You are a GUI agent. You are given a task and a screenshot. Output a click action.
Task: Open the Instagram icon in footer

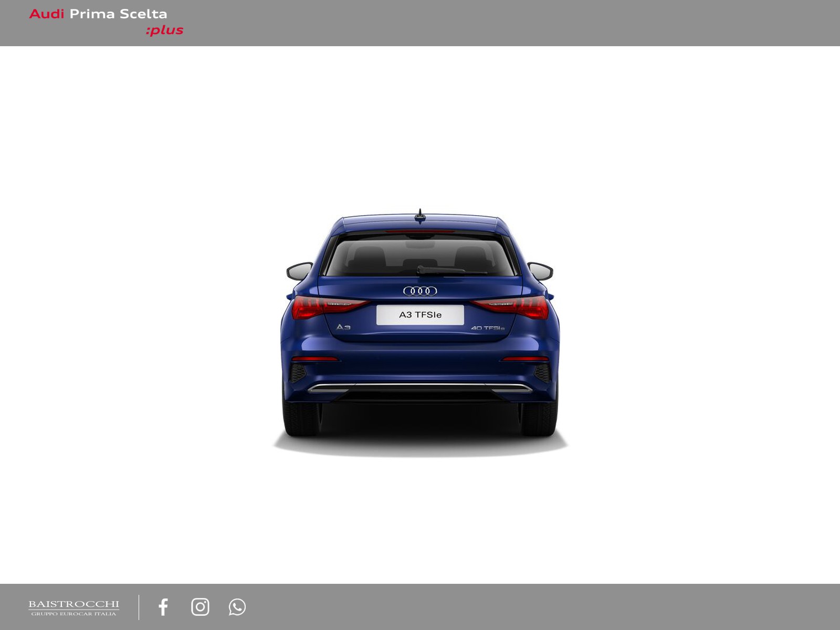click(x=200, y=607)
